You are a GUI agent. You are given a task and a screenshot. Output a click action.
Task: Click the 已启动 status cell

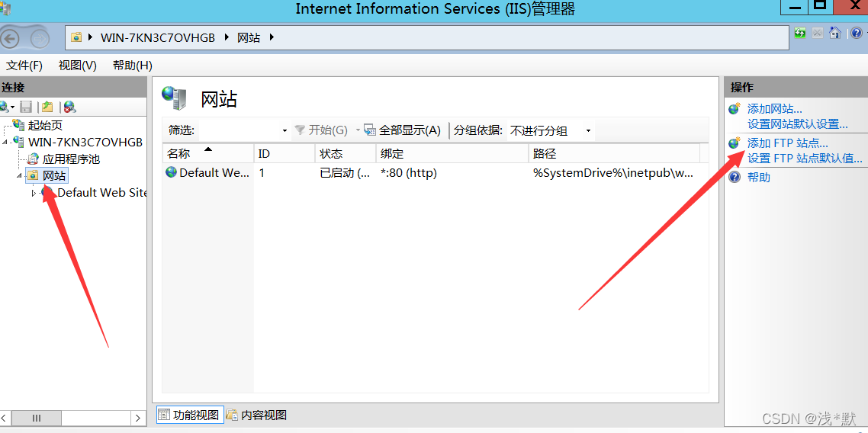346,173
